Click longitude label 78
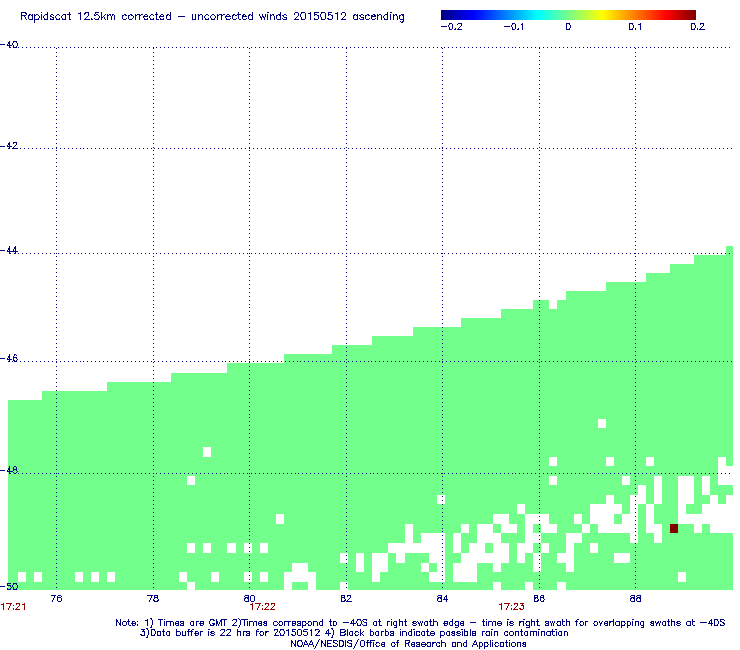Image resolution: width=740 pixels, height=650 pixels. (153, 599)
